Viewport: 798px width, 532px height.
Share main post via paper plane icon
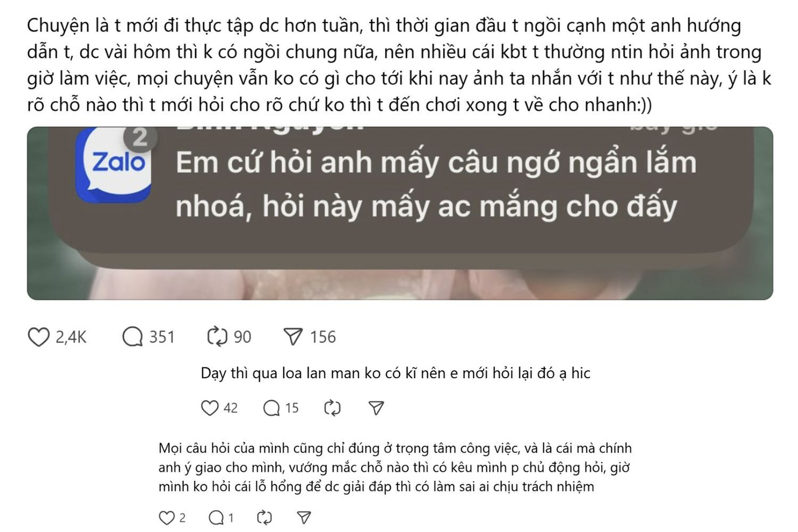[x=293, y=337]
